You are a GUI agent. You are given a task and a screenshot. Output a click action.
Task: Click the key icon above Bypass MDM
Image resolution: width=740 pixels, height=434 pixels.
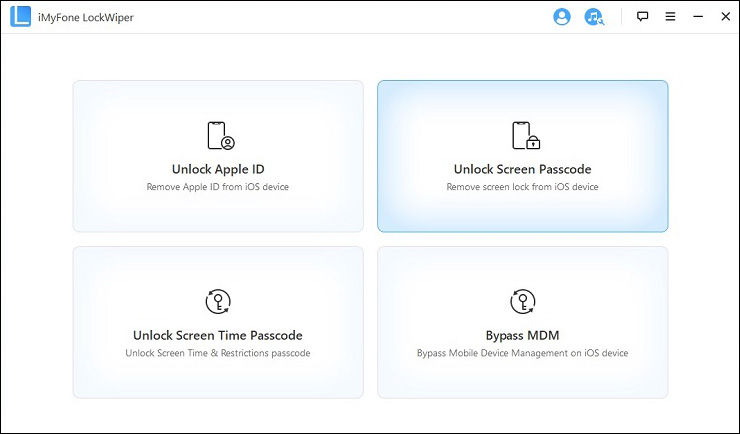click(523, 301)
